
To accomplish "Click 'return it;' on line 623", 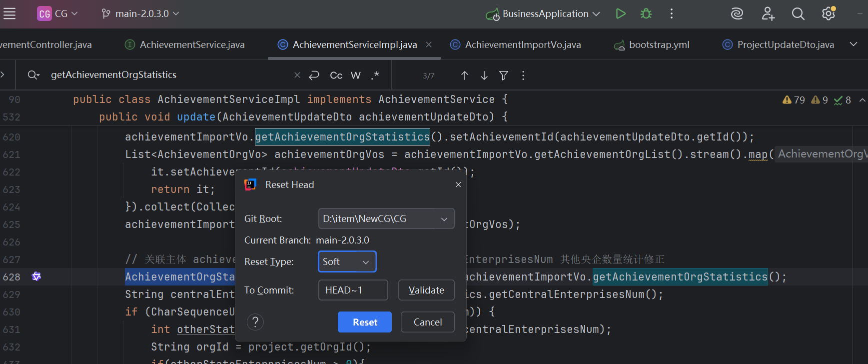I will [x=183, y=189].
